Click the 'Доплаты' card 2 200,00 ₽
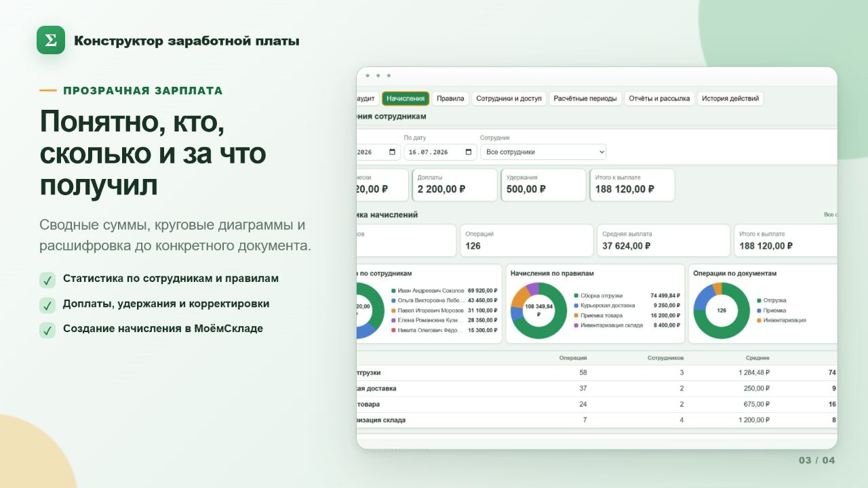 tap(454, 185)
